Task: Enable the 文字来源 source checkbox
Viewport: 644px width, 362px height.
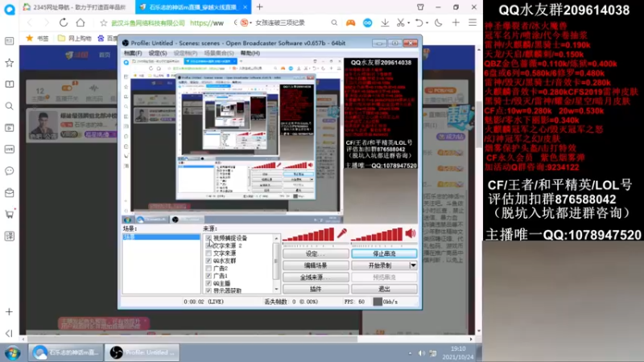Action: (x=208, y=253)
